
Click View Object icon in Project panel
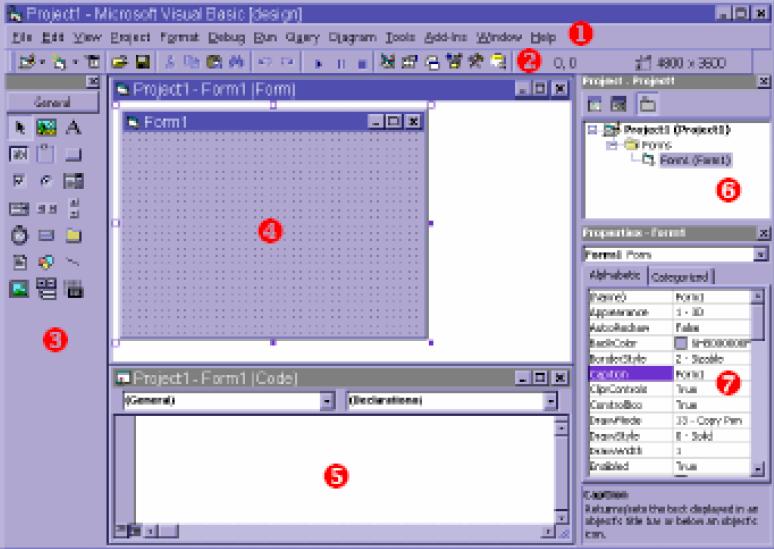619,104
